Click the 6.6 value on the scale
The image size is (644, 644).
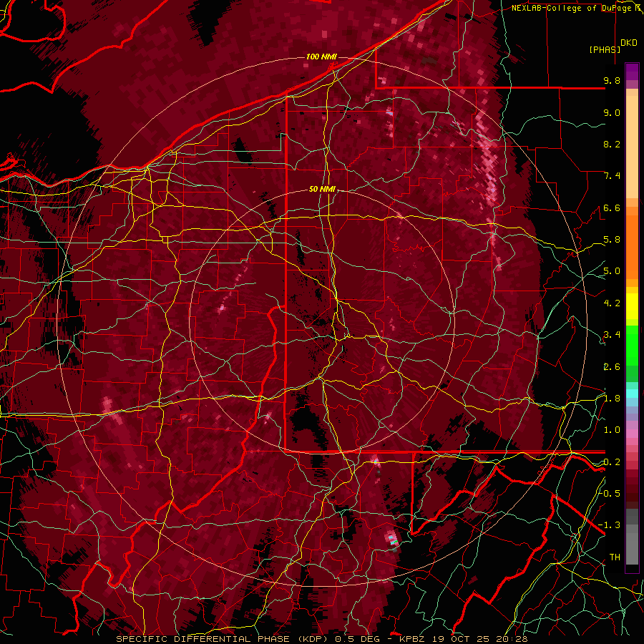coord(612,208)
